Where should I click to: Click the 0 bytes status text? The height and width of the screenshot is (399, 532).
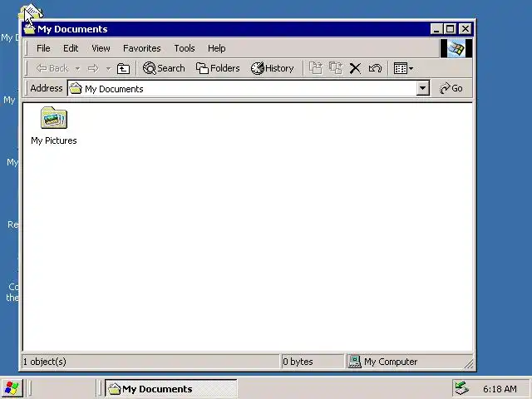pyautogui.click(x=298, y=362)
